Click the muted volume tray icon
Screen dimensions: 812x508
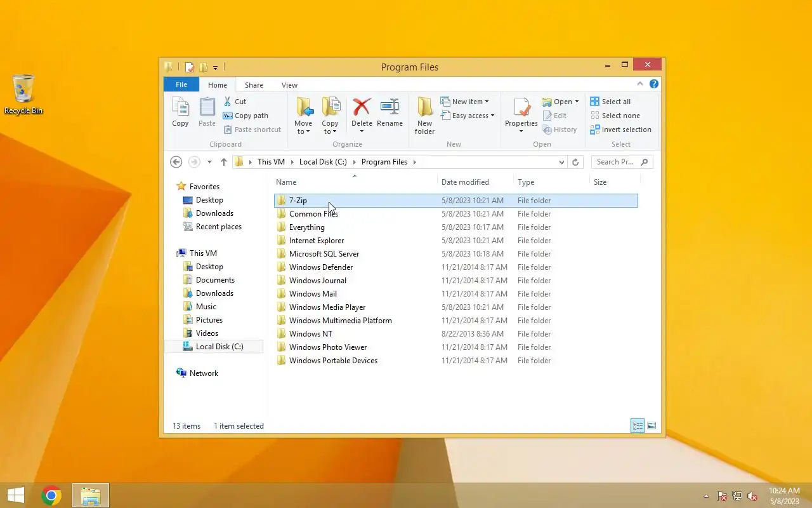752,497
